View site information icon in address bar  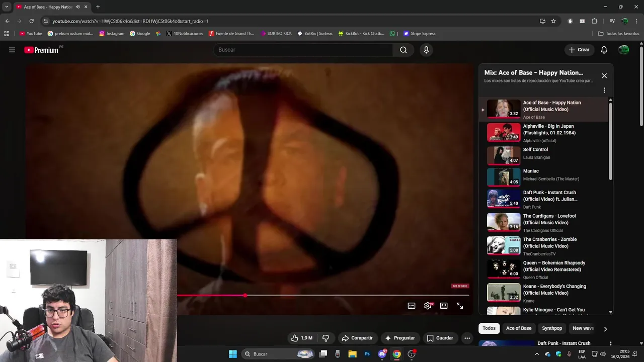point(46,21)
